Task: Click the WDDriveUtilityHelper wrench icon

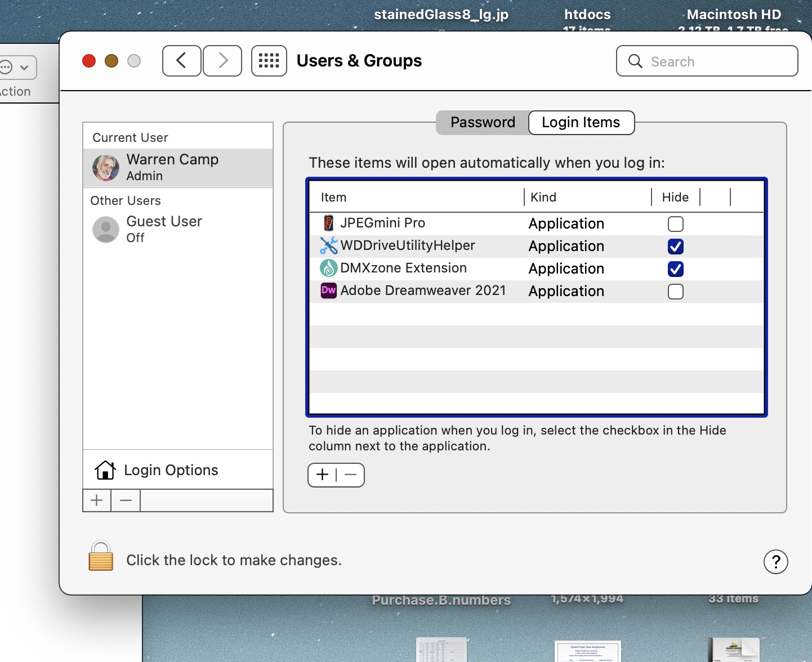Action: click(x=328, y=245)
